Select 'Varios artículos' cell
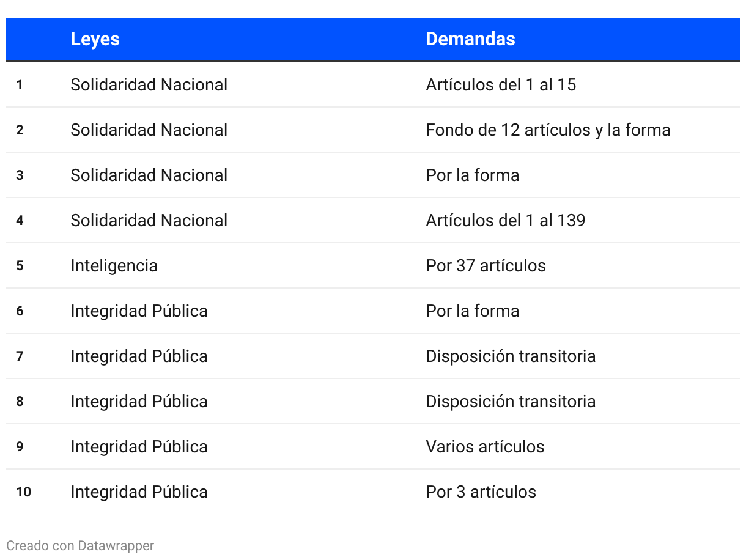The image size is (746, 560). [485, 446]
